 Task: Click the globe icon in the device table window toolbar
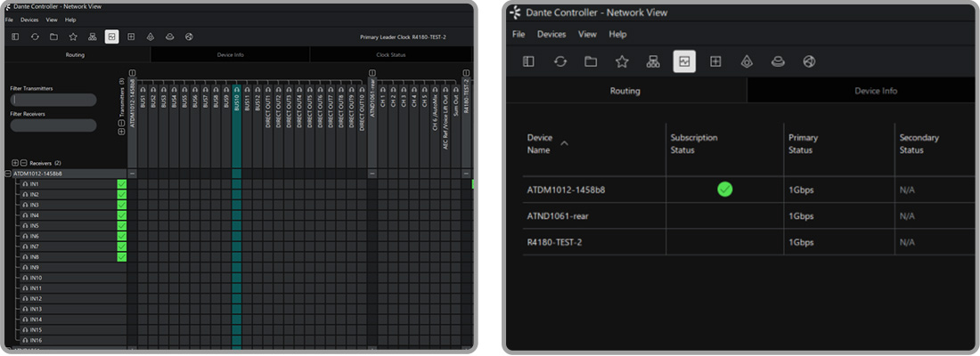[x=809, y=61]
